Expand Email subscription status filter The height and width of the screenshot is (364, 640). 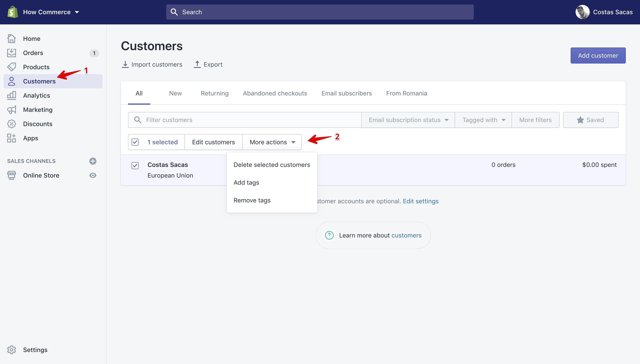pyautogui.click(x=408, y=120)
